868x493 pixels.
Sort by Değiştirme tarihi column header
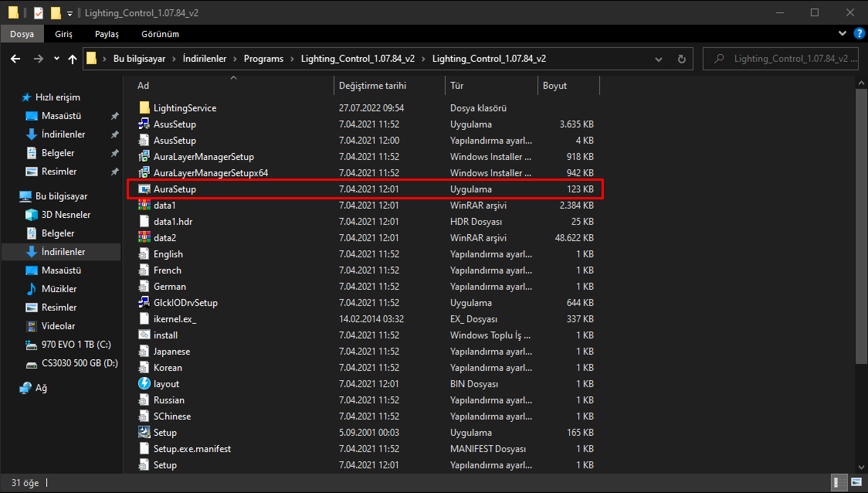point(389,86)
